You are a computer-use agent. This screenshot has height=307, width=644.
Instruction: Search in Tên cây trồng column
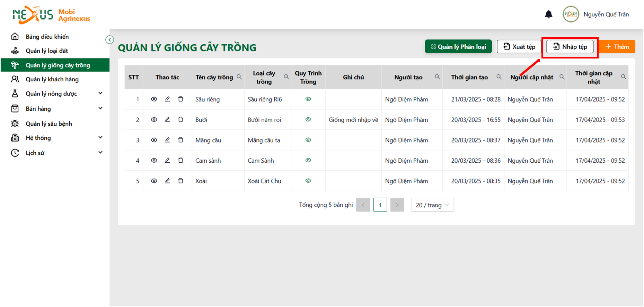[239, 77]
